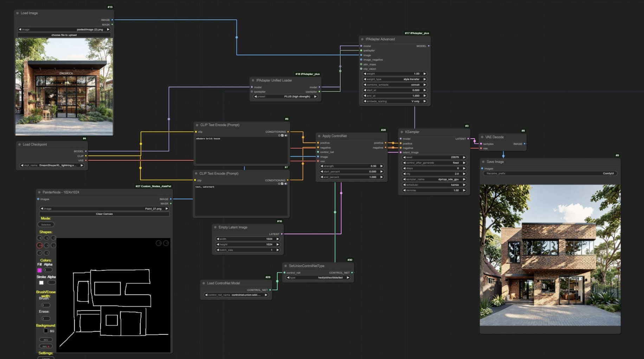Collapse the KSampler node via its title dot

click(x=402, y=132)
